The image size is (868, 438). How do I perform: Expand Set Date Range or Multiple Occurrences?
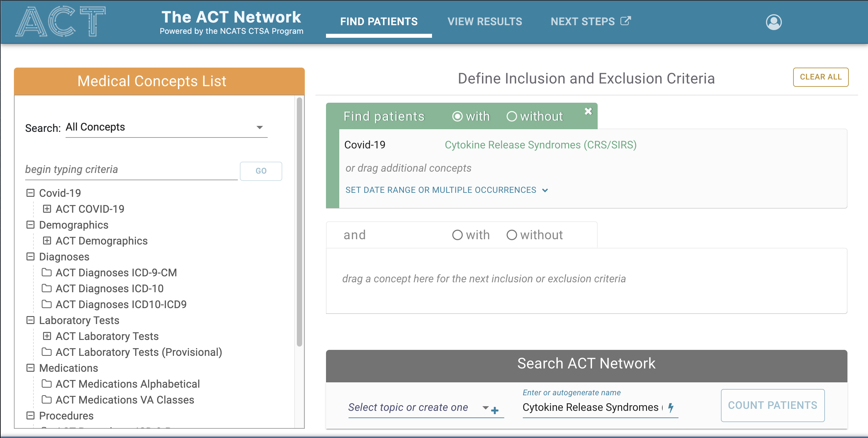(x=447, y=190)
